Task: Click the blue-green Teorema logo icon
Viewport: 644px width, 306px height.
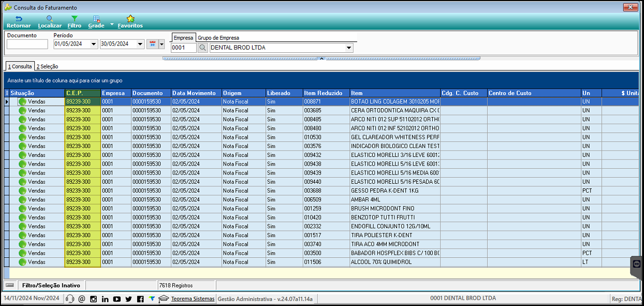Action: (152, 298)
